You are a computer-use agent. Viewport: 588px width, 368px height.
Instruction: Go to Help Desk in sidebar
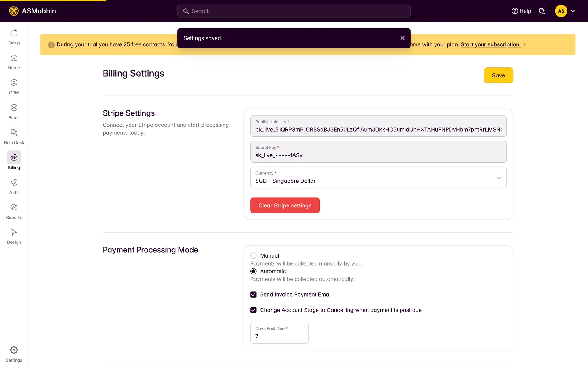tap(14, 136)
